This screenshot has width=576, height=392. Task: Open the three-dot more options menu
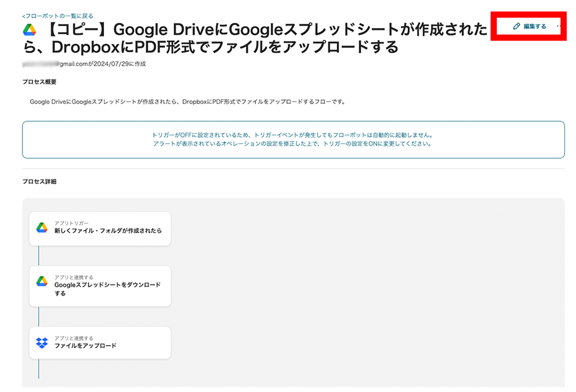click(x=557, y=27)
